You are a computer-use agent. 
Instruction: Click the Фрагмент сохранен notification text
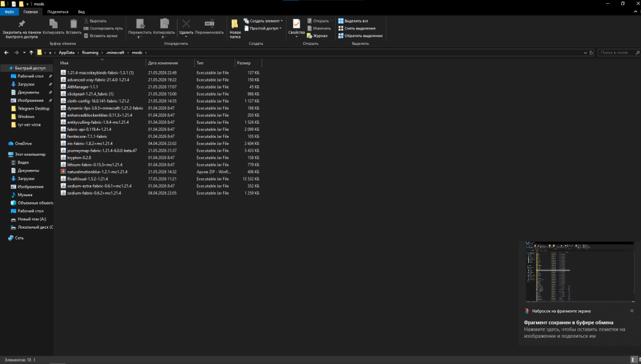[568, 322]
